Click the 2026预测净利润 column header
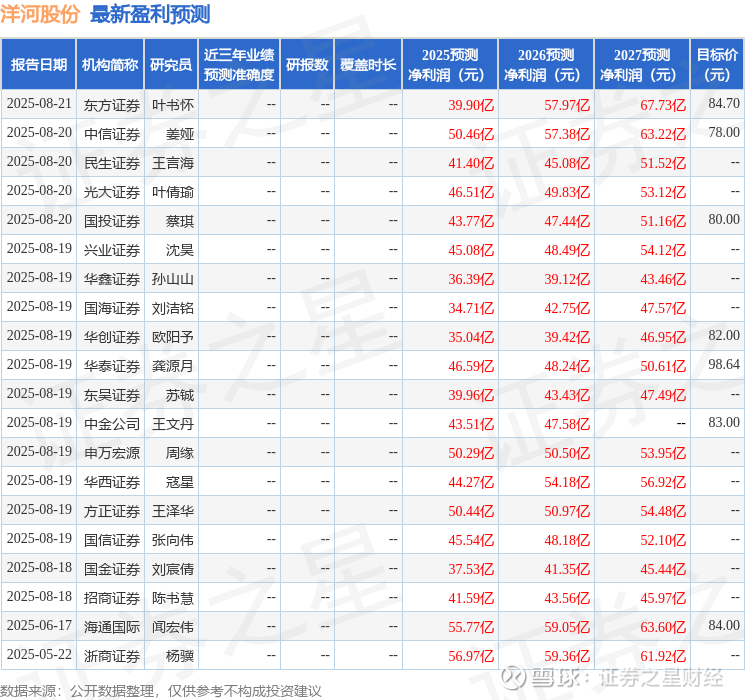 click(x=546, y=65)
